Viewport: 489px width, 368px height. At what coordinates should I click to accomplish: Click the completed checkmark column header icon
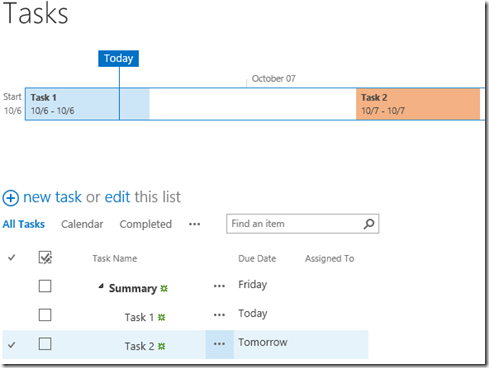(x=12, y=257)
